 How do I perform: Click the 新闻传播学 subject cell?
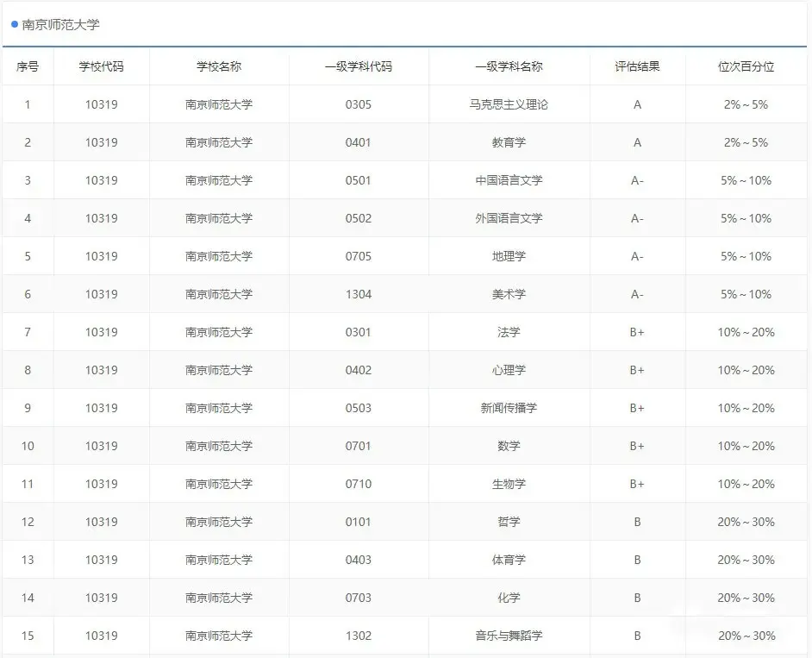pos(509,408)
